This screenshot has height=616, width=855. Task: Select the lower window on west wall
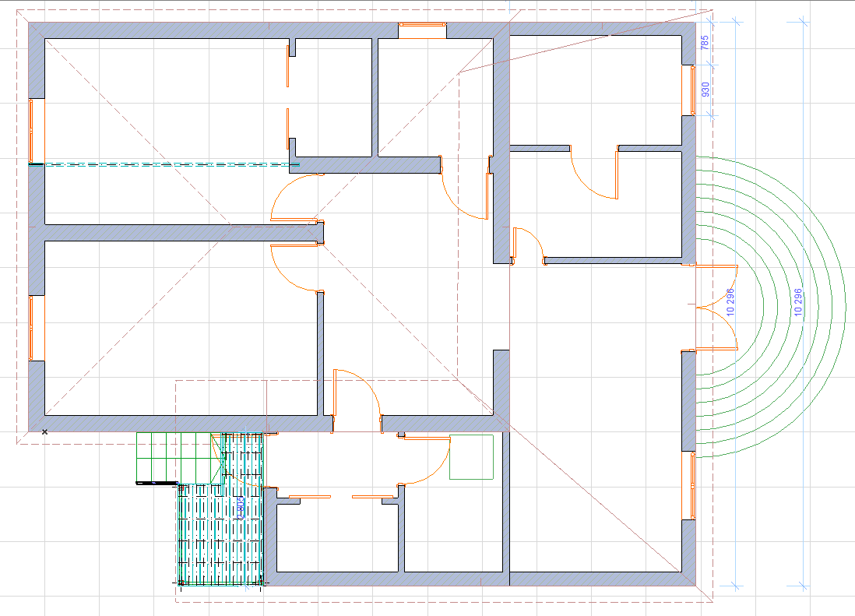[36, 328]
